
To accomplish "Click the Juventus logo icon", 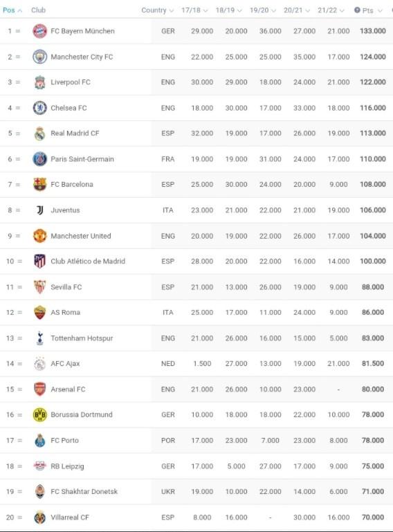I will tap(39, 210).
